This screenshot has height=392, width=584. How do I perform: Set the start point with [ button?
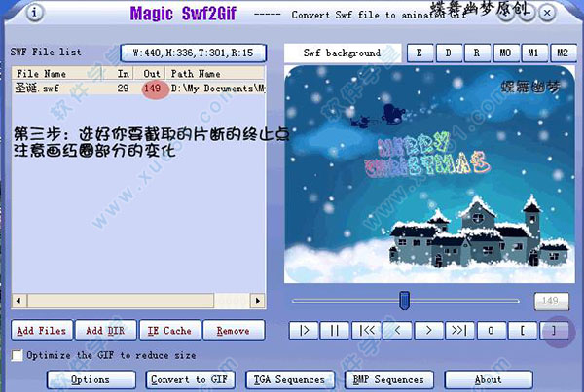point(523,330)
